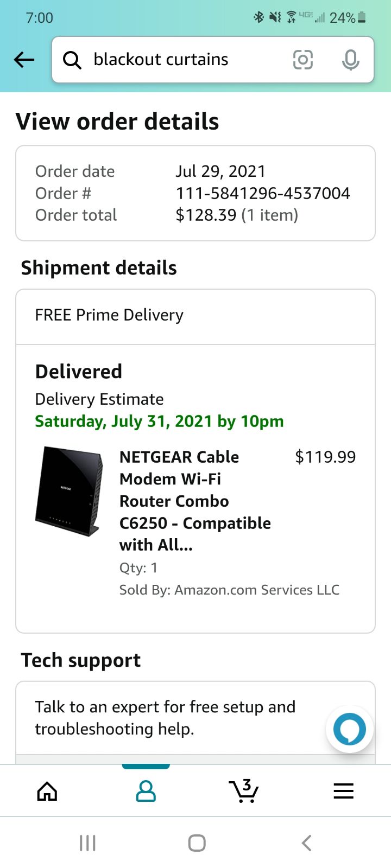
Task: Tap the back arrow beside search bar
Action: tap(24, 60)
